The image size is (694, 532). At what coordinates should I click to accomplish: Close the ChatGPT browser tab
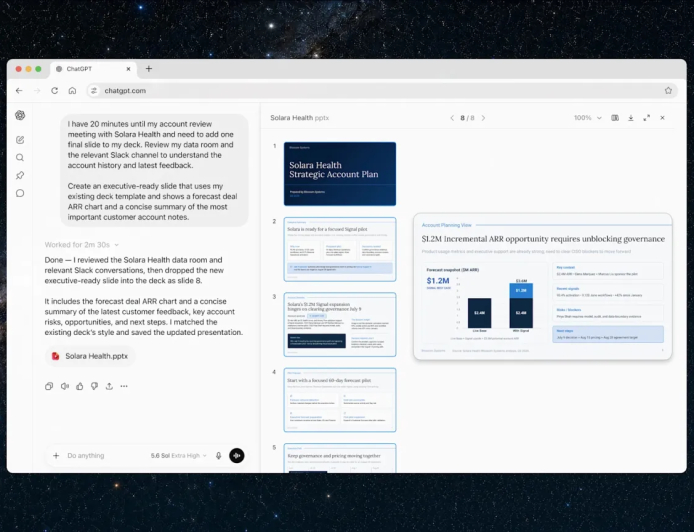tap(128, 69)
